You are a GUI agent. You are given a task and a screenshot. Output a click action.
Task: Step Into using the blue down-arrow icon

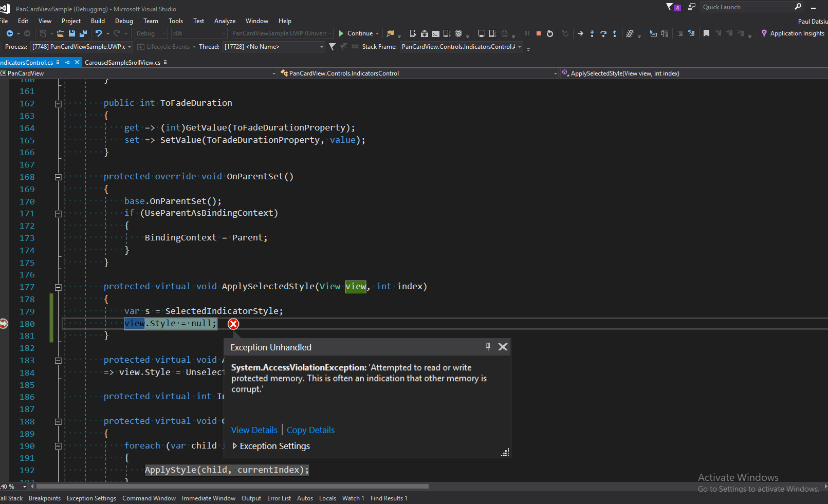pyautogui.click(x=592, y=33)
